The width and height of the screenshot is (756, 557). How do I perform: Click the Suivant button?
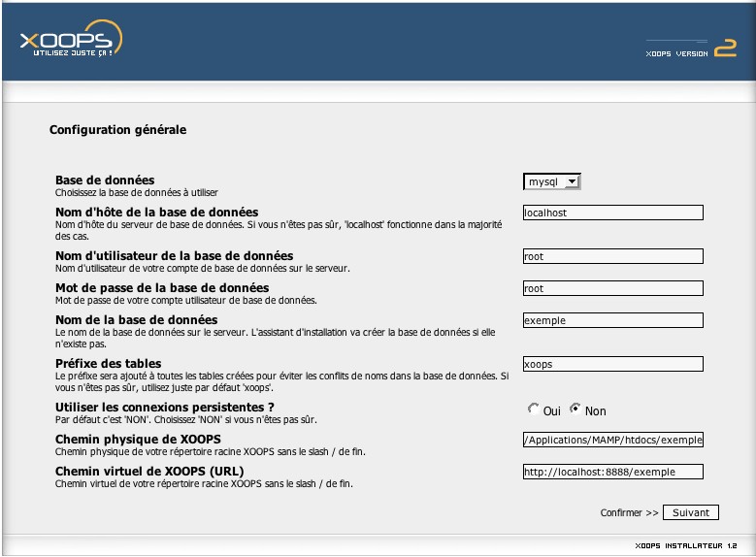[x=690, y=512]
